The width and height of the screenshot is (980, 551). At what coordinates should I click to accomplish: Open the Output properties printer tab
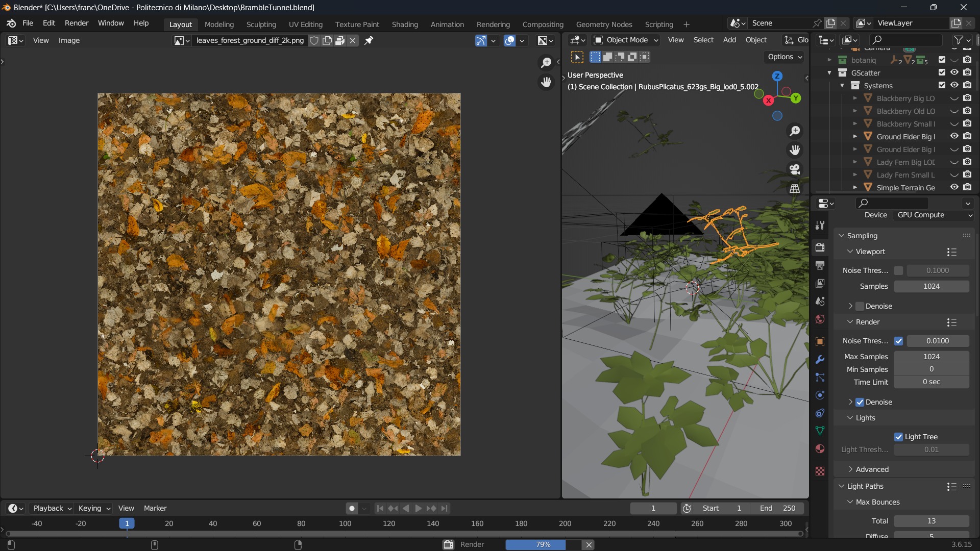coord(820,265)
